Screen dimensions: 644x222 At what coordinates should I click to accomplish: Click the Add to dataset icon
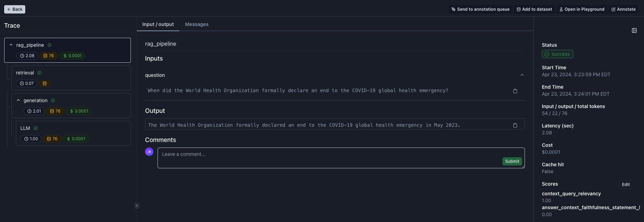coord(519,9)
